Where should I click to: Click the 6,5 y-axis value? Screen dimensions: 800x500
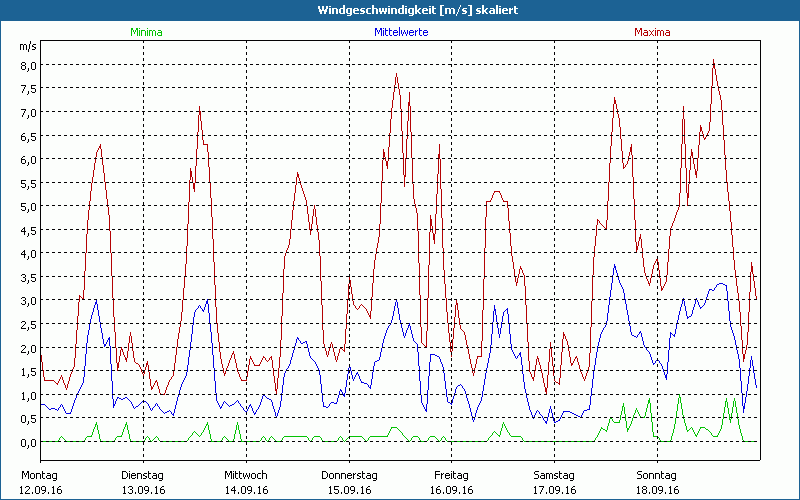coord(28,136)
